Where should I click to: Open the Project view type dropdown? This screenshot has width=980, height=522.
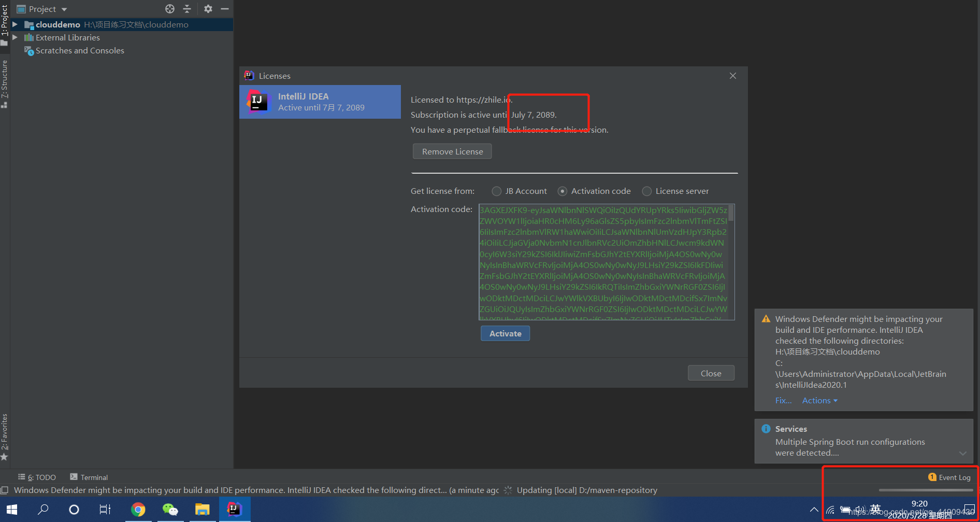pyautogui.click(x=42, y=9)
